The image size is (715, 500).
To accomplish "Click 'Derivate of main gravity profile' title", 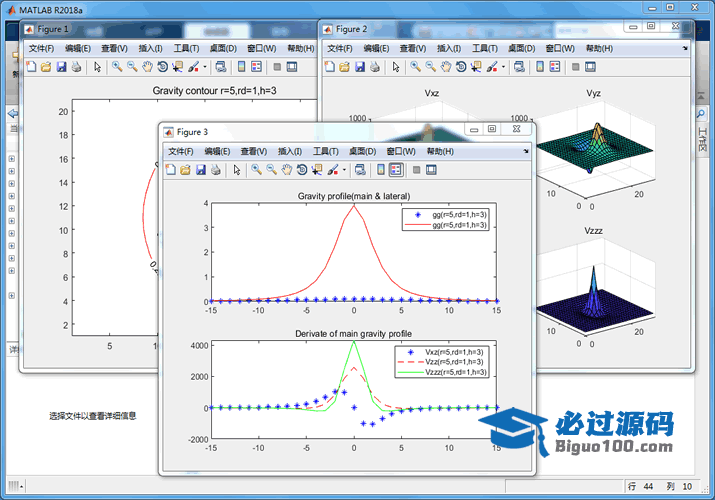I will [353, 334].
